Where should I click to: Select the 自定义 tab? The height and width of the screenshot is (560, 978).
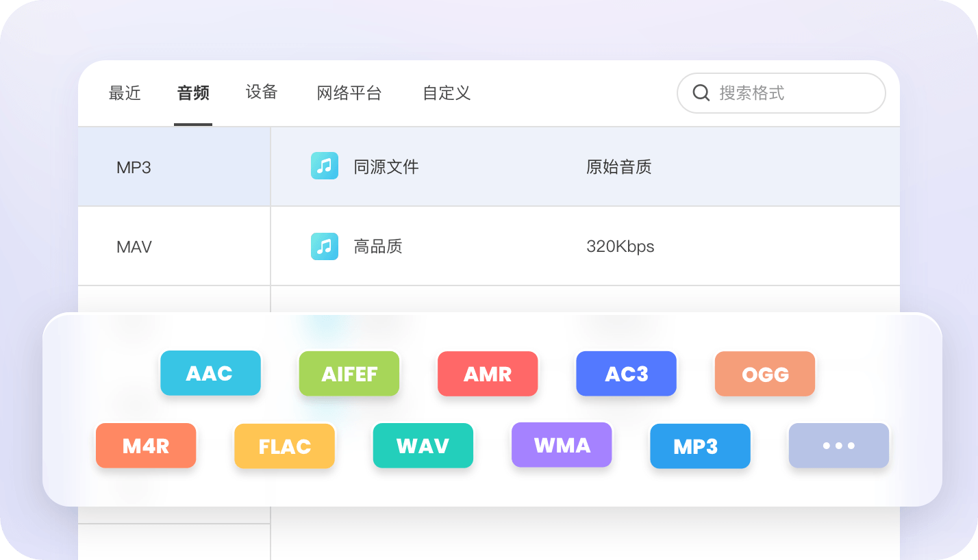pyautogui.click(x=447, y=93)
